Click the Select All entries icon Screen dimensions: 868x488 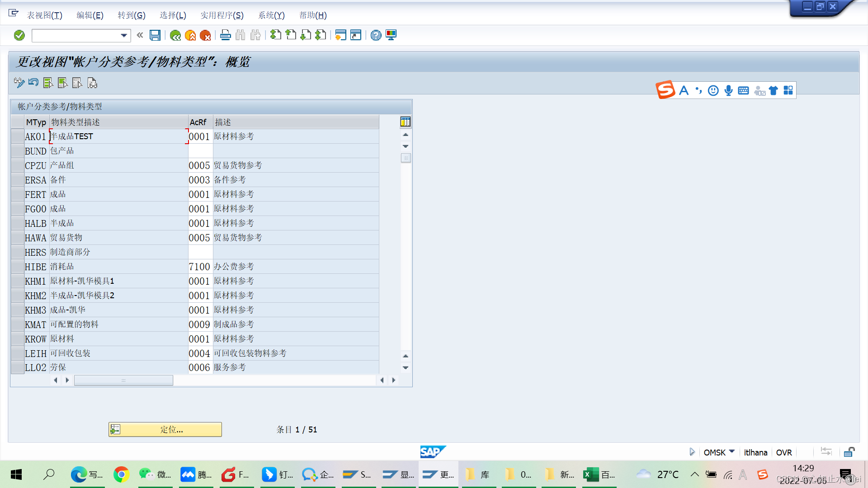(48, 83)
